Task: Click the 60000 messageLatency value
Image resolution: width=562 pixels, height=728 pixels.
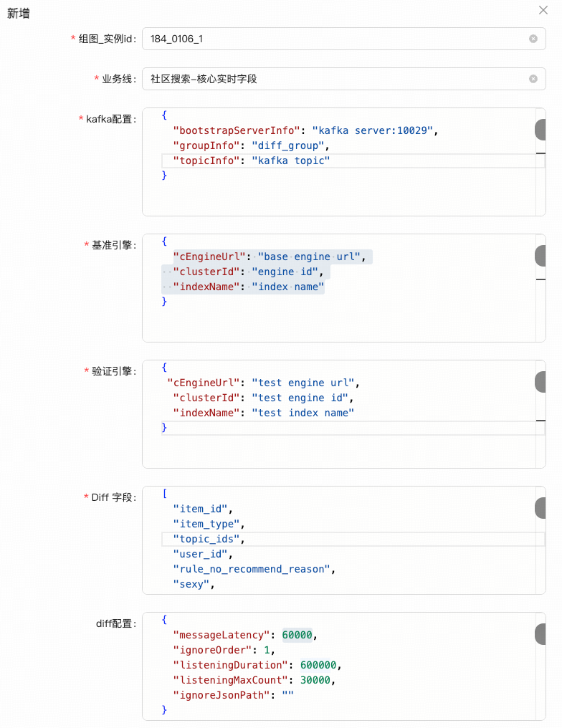Action: (x=297, y=635)
